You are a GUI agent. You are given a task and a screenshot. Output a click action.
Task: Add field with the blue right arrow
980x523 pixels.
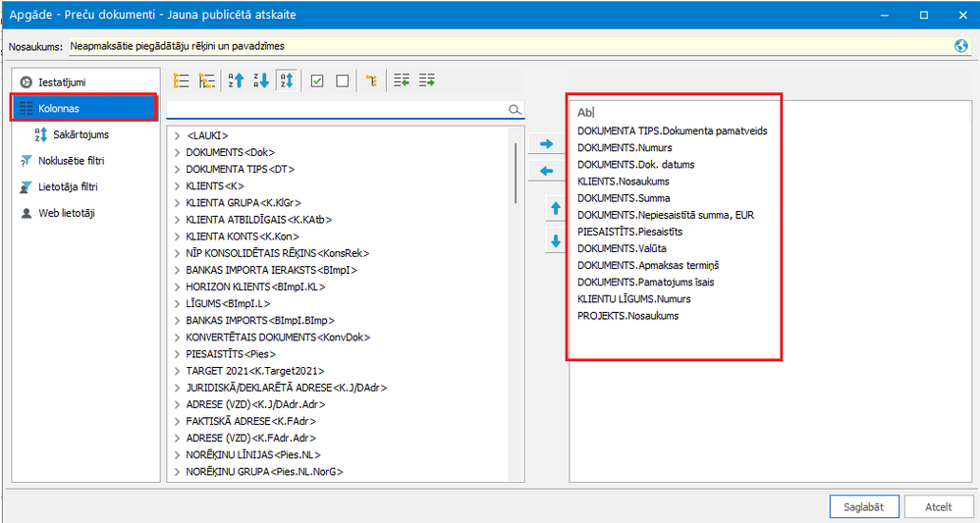pyautogui.click(x=547, y=143)
